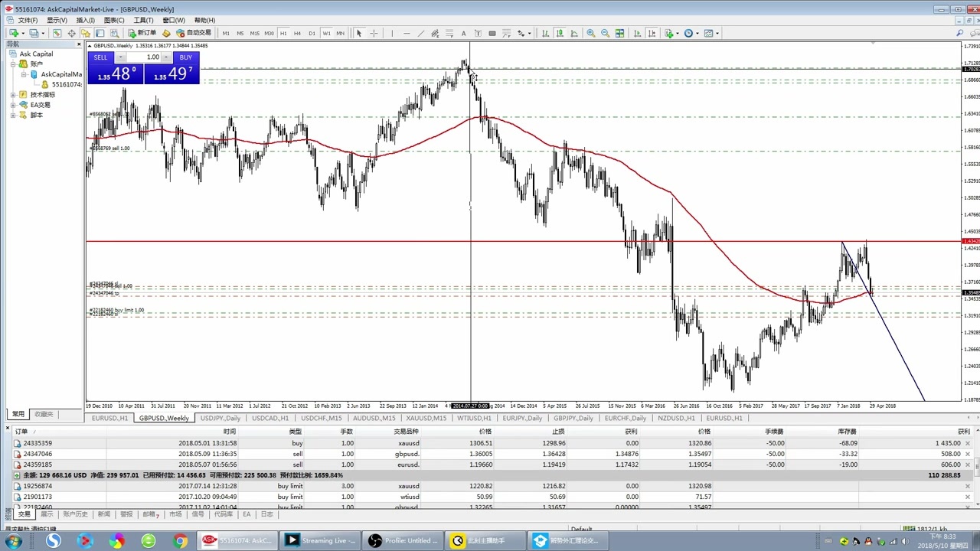
Task: Select the D1 timeframe button
Action: (312, 33)
